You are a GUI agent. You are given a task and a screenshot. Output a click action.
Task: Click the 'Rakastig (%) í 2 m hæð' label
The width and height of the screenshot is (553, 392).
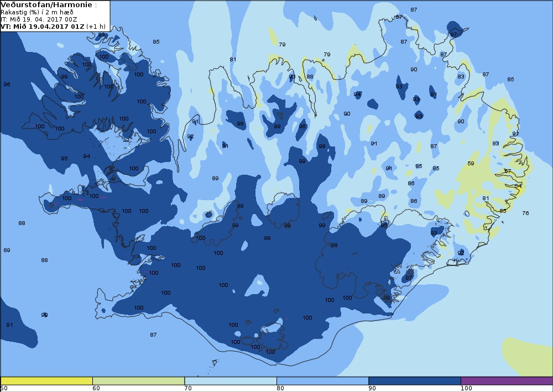click(37, 12)
